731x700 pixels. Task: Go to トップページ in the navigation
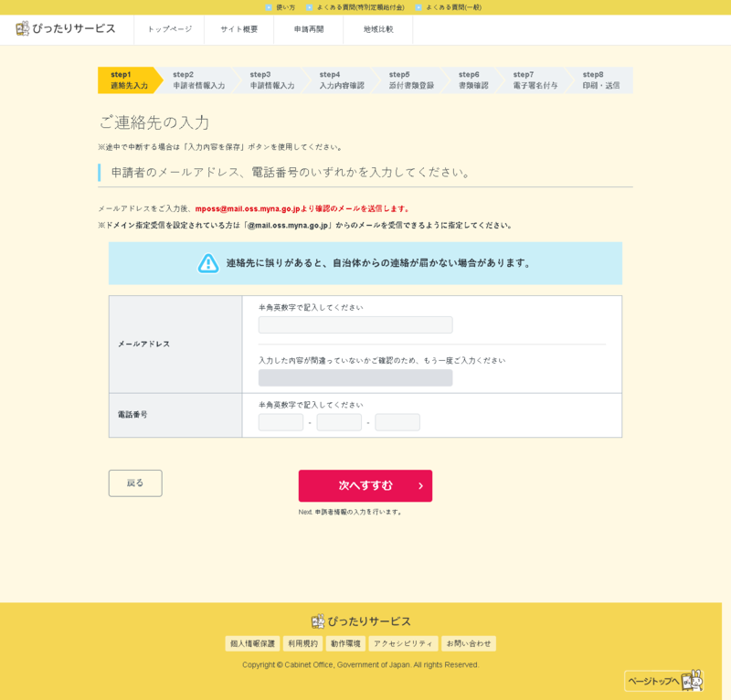[x=169, y=29]
